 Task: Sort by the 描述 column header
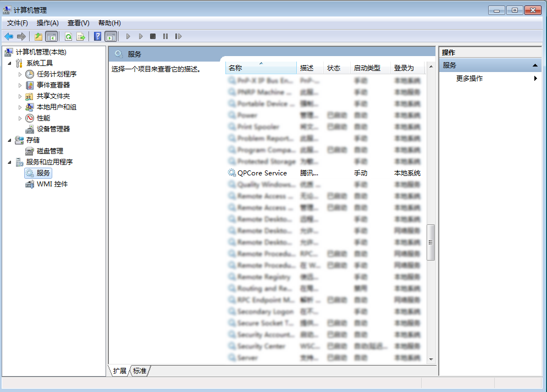(310, 68)
